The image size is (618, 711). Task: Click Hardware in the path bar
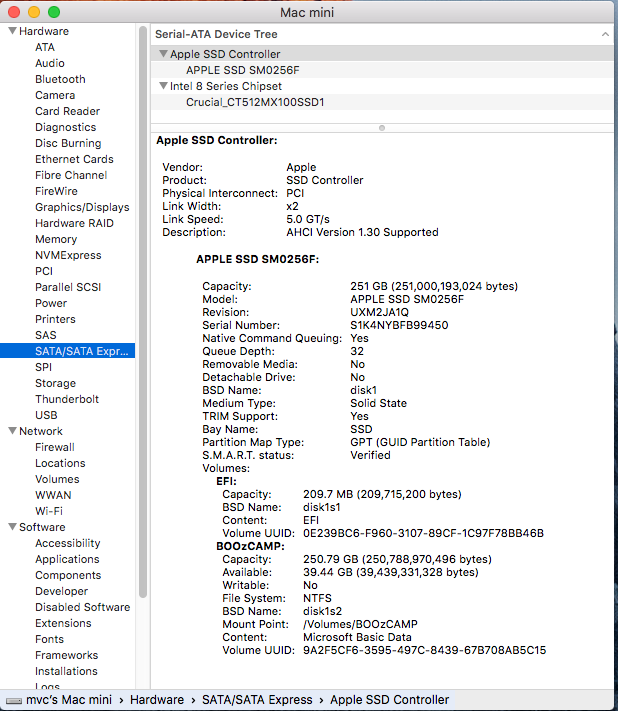click(x=157, y=700)
